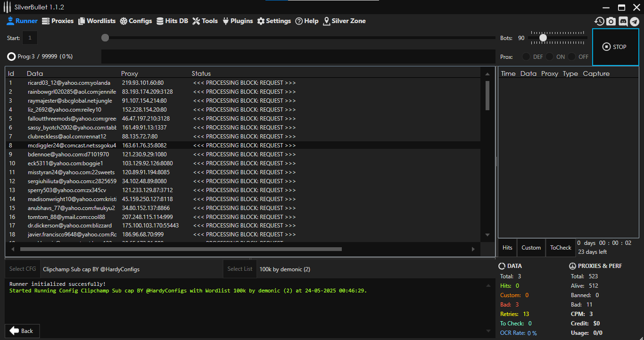Image resolution: width=644 pixels, height=340 pixels.
Task: Select the DEF proxy mode radio
Action: click(x=526, y=57)
